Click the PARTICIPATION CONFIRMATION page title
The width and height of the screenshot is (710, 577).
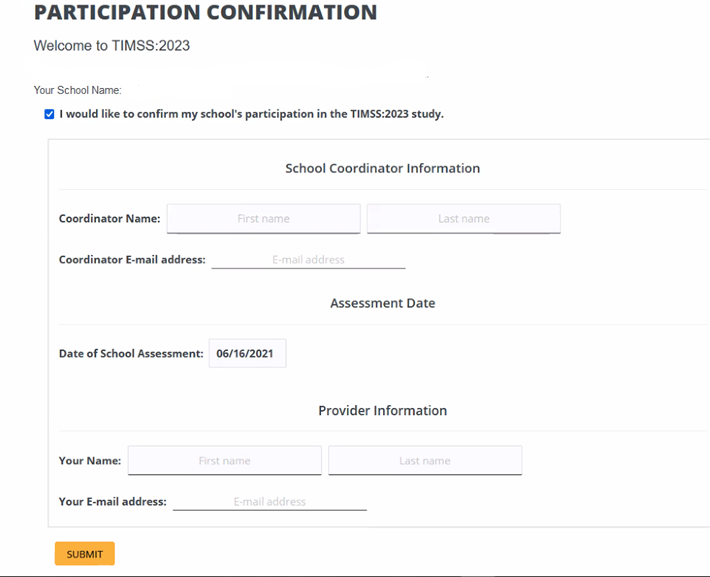point(205,13)
